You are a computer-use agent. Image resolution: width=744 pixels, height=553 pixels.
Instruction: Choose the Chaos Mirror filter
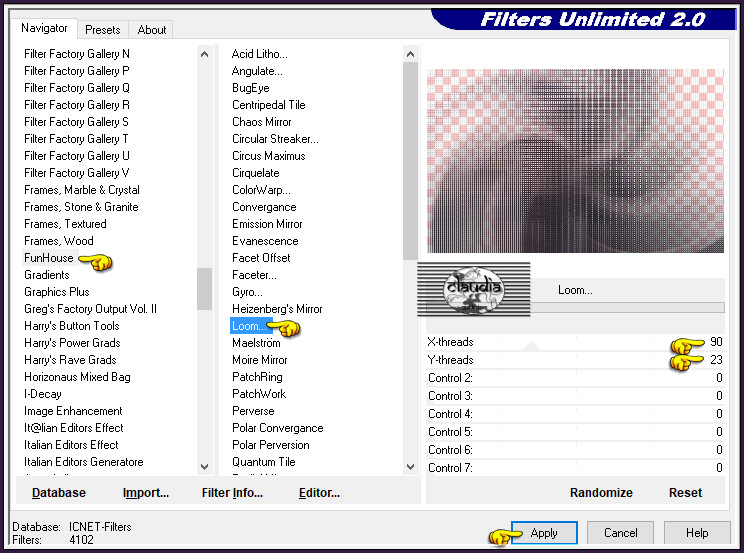point(261,122)
